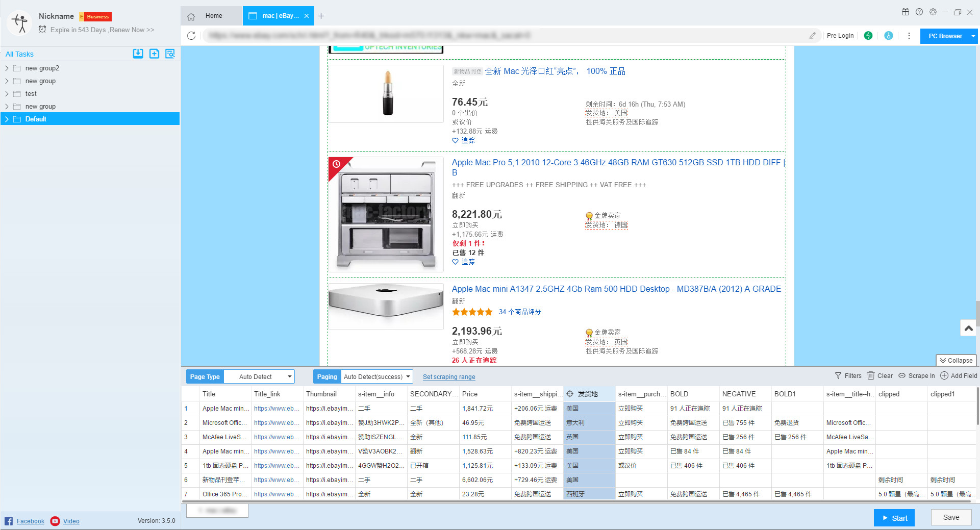Click the YouTube video icon
The width and height of the screenshot is (980, 530).
[x=55, y=521]
